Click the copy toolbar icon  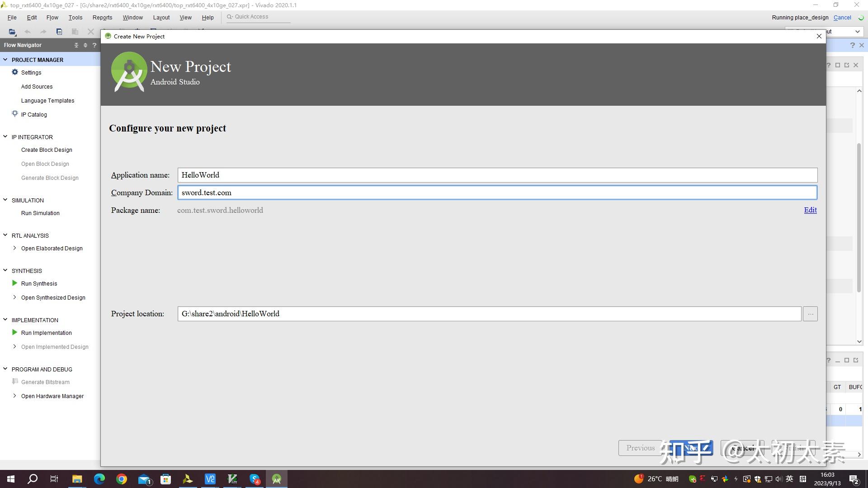[x=59, y=32]
